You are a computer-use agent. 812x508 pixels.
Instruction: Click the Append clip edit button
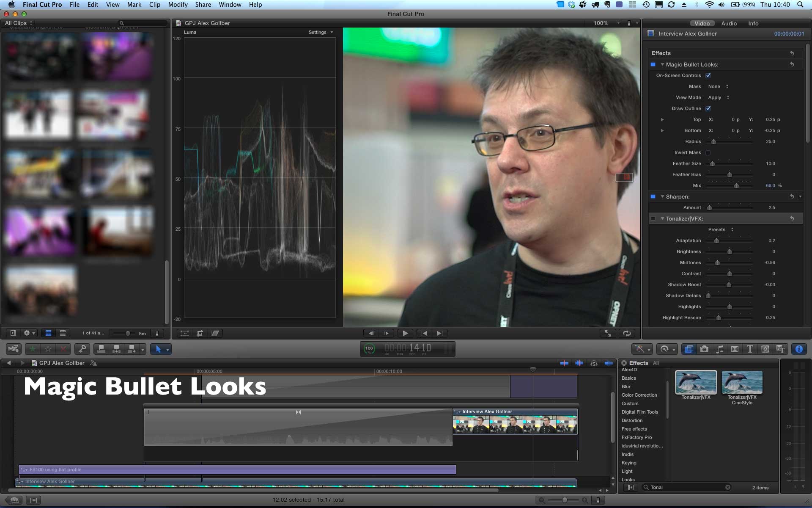coord(132,349)
